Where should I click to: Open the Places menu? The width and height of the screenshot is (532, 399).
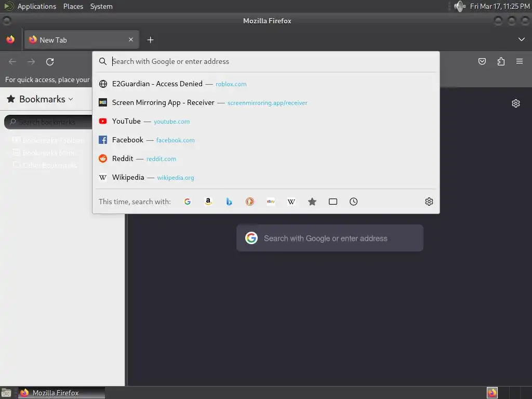[73, 6]
